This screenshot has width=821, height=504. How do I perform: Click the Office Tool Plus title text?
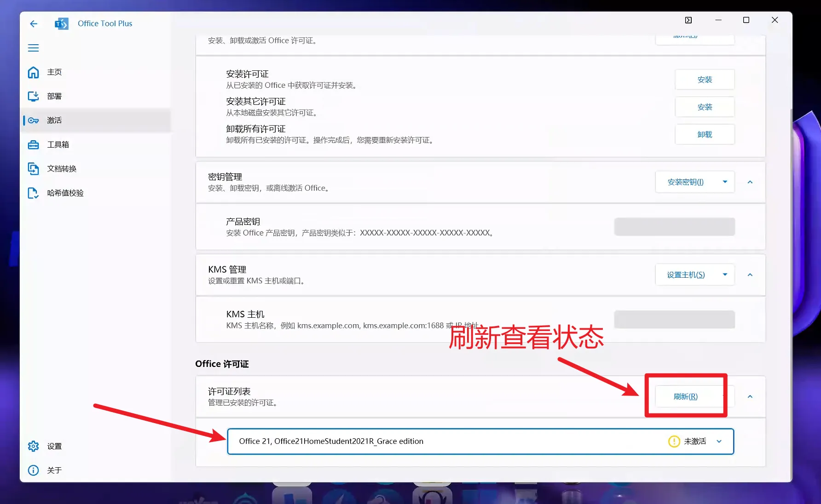pos(105,23)
